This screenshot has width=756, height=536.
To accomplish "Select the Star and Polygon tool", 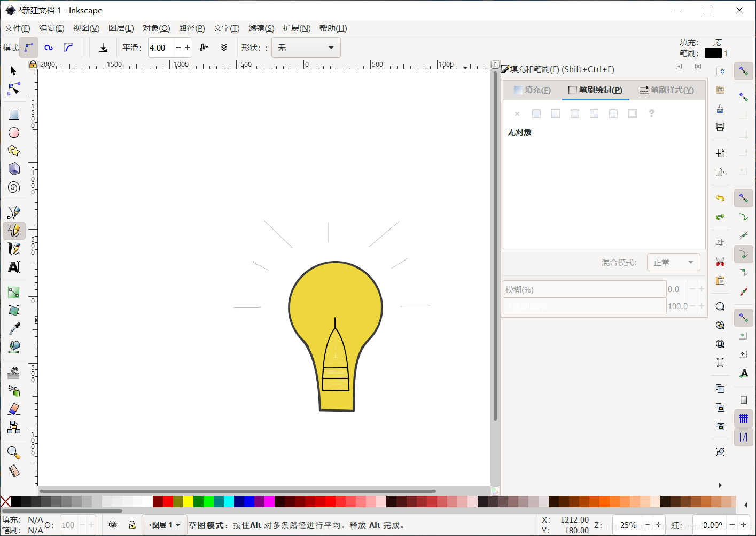I will pyautogui.click(x=14, y=151).
